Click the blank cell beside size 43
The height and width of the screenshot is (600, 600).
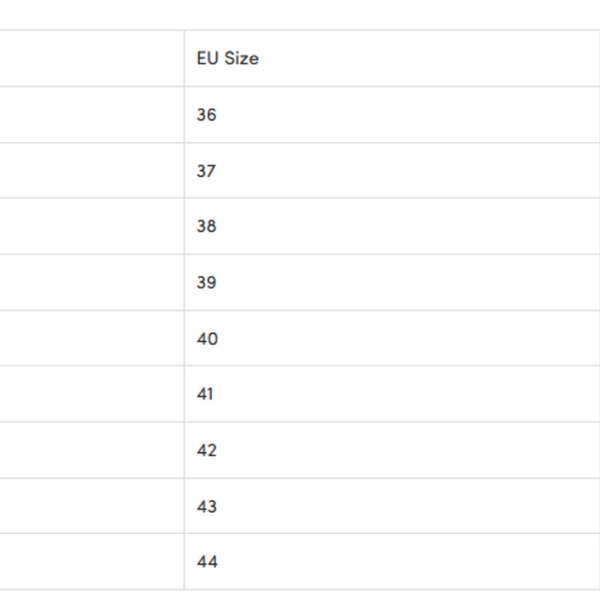click(x=92, y=507)
